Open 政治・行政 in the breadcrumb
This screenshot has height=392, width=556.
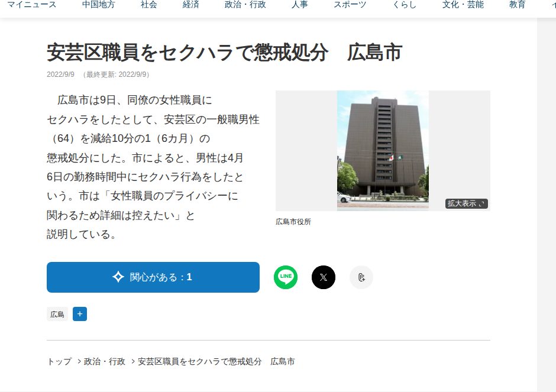click(105, 361)
